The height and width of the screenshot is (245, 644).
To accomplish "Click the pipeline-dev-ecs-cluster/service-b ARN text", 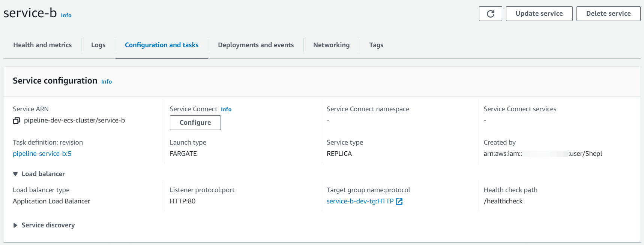I will (74, 120).
